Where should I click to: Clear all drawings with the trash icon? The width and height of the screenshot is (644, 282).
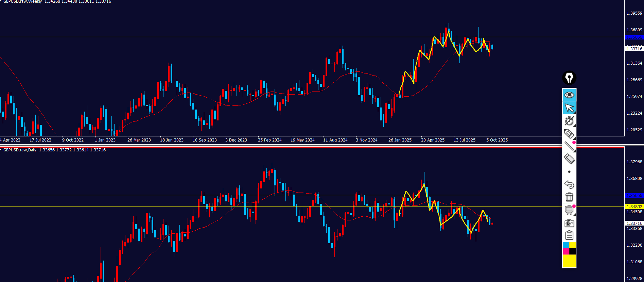coord(569,197)
